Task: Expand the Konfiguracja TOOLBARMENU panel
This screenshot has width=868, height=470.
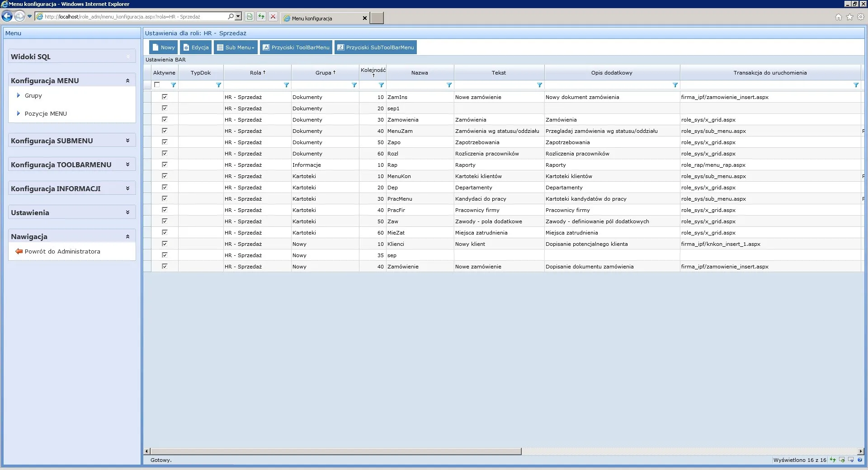Action: click(x=128, y=164)
